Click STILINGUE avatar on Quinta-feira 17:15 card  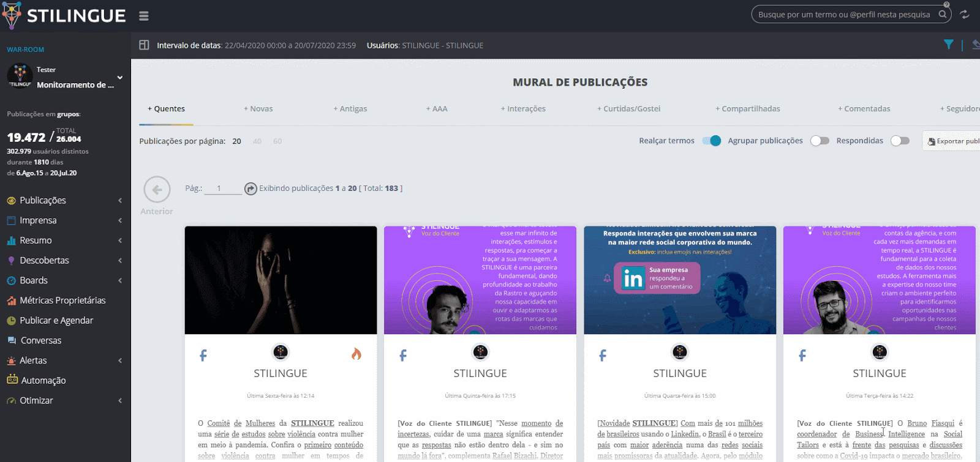point(480,352)
